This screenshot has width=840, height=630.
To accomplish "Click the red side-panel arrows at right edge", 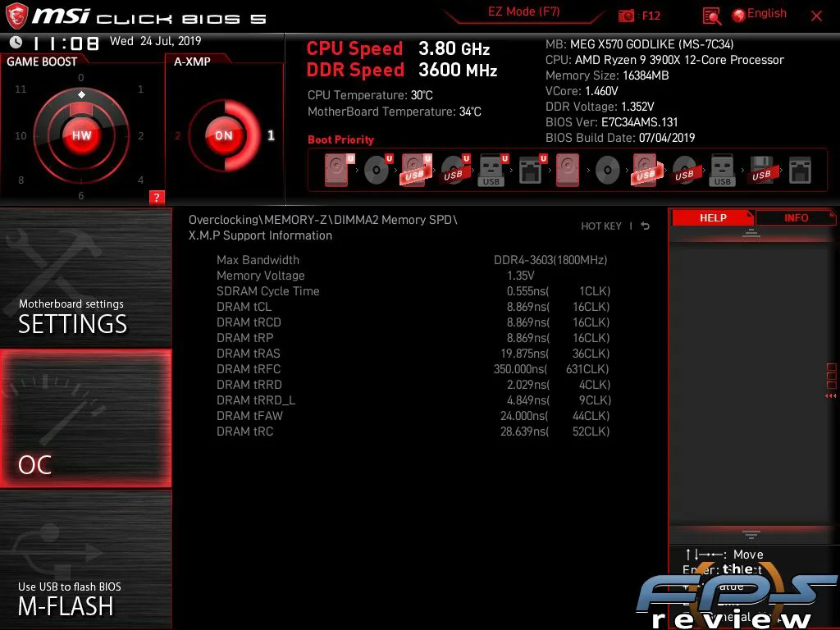I will [x=831, y=396].
